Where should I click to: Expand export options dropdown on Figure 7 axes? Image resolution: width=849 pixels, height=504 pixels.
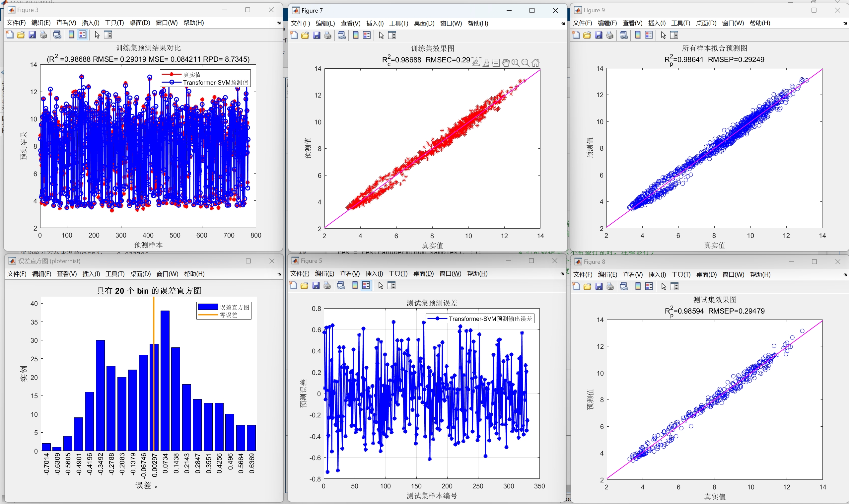coord(476,63)
